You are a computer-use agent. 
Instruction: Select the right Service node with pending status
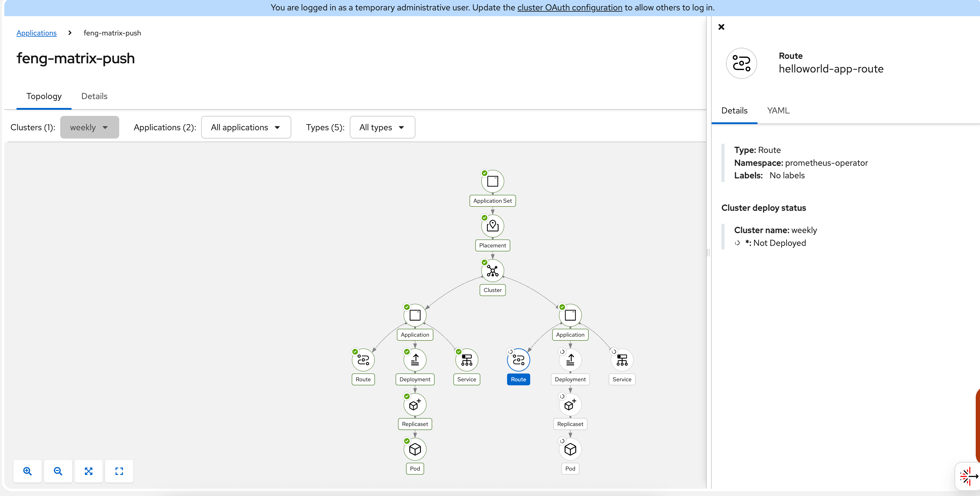[x=622, y=360]
